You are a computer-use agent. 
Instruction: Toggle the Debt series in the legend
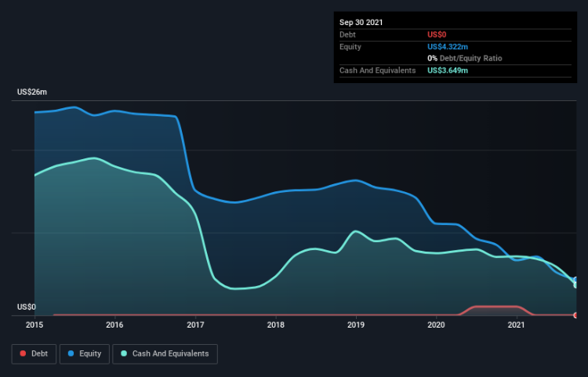tap(33, 353)
